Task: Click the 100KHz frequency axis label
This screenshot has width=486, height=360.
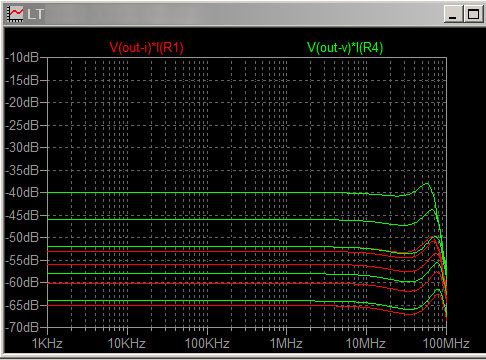Action: [207, 343]
